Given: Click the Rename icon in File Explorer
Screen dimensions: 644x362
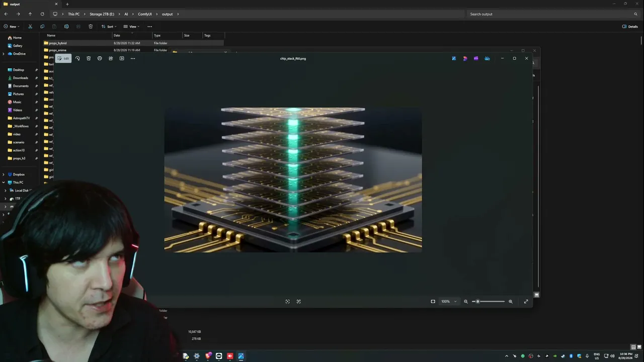Looking at the screenshot, I should pyautogui.click(x=66, y=27).
